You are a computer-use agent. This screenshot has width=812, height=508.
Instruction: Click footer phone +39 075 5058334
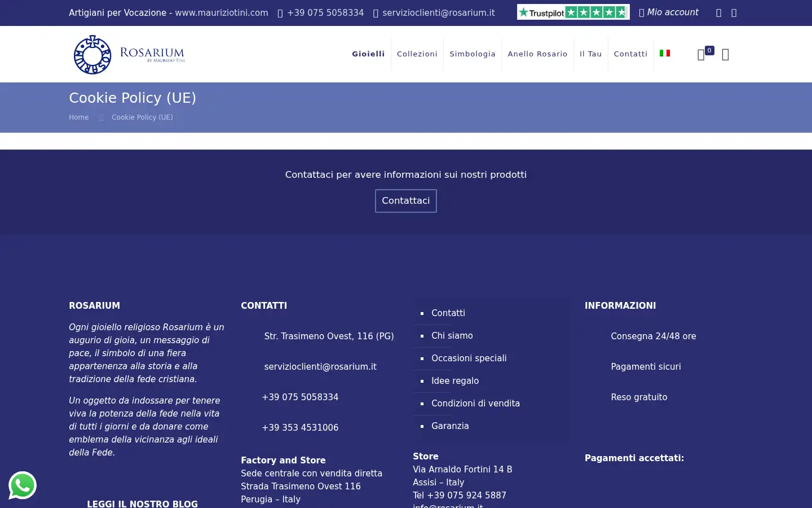[x=300, y=397]
